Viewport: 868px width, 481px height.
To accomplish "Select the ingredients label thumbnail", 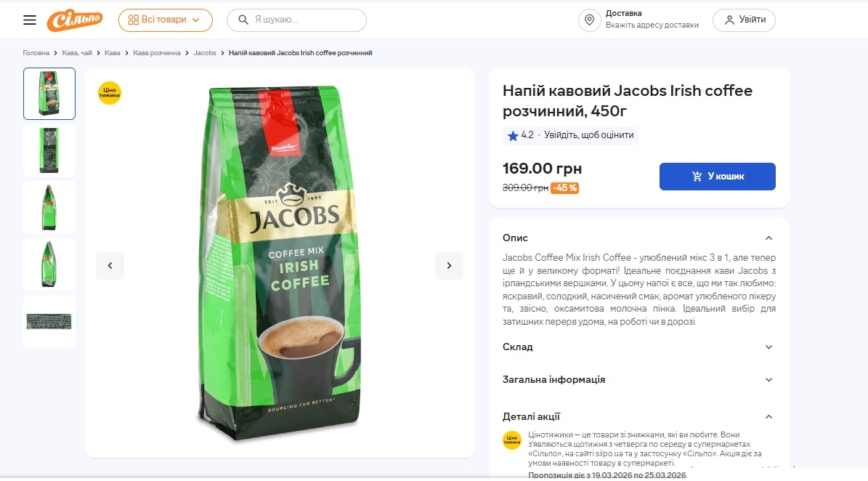I will tap(49, 321).
